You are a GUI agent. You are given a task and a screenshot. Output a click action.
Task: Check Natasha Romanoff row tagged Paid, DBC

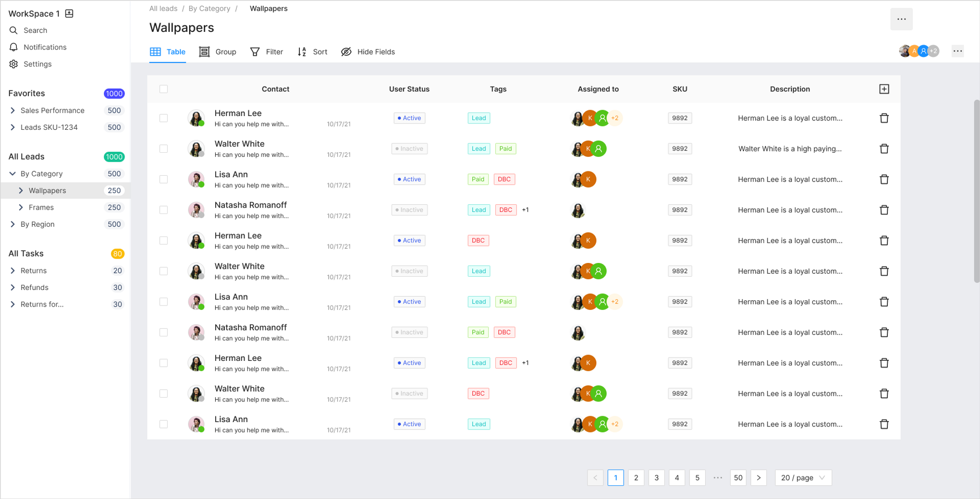click(x=164, y=333)
